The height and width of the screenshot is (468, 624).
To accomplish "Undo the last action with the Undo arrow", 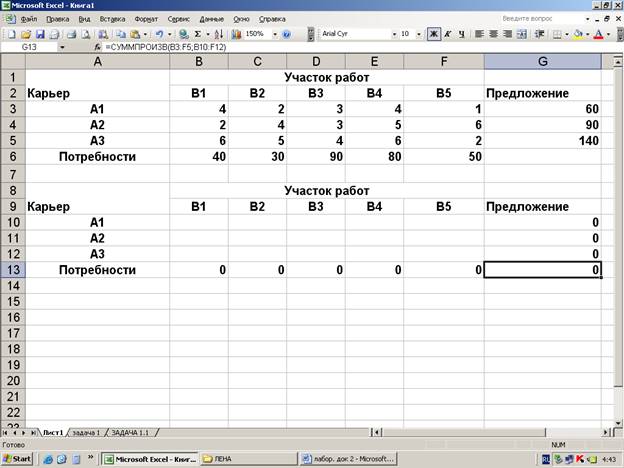I will [160, 35].
